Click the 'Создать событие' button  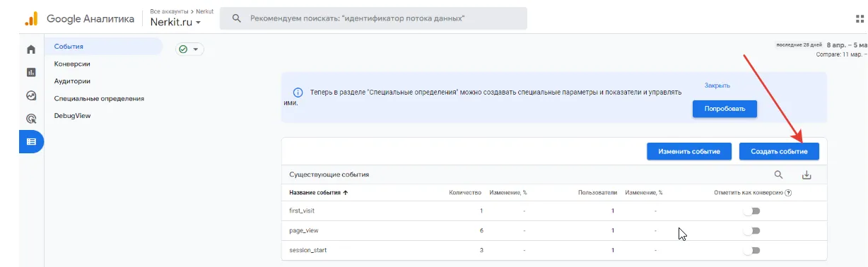(x=779, y=151)
